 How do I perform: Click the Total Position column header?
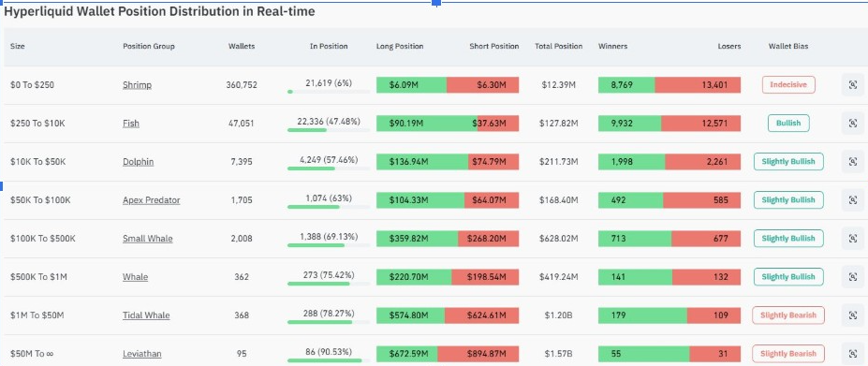[559, 47]
